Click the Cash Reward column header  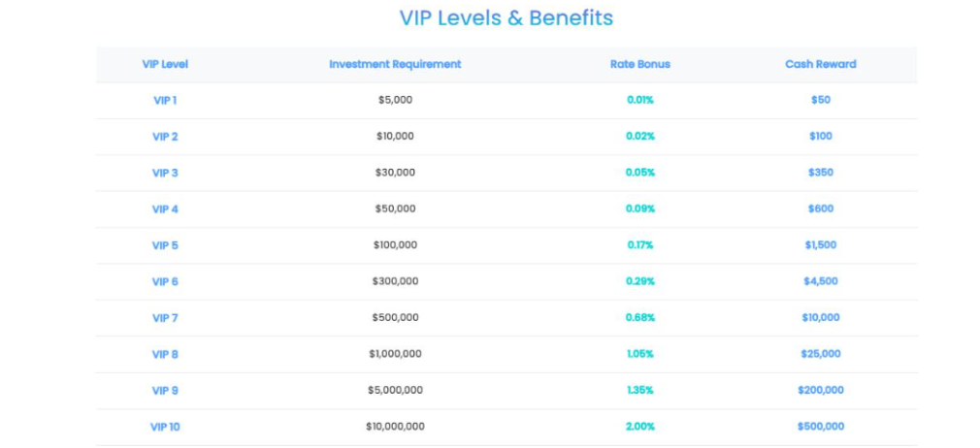821,64
